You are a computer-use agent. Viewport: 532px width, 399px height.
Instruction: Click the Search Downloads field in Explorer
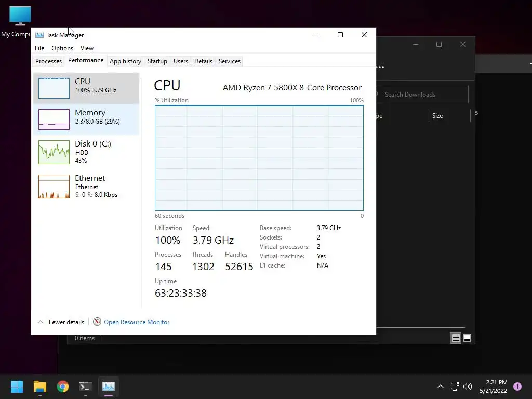pyautogui.click(x=422, y=95)
